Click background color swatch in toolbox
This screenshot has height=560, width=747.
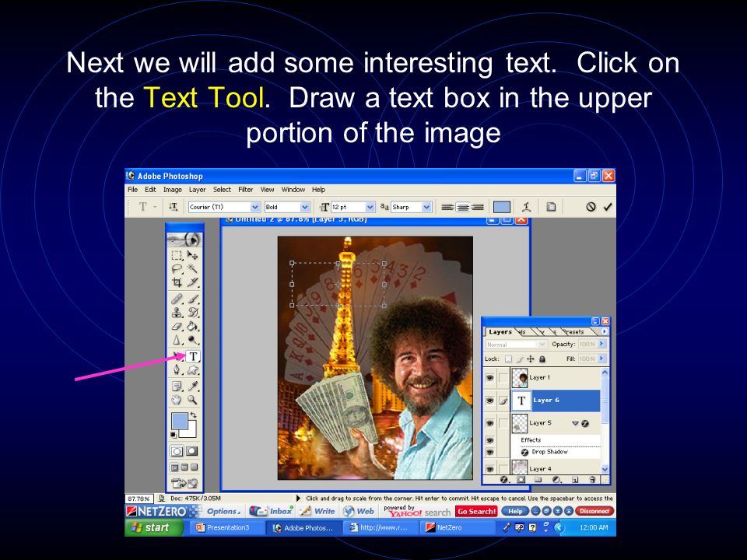(x=191, y=432)
